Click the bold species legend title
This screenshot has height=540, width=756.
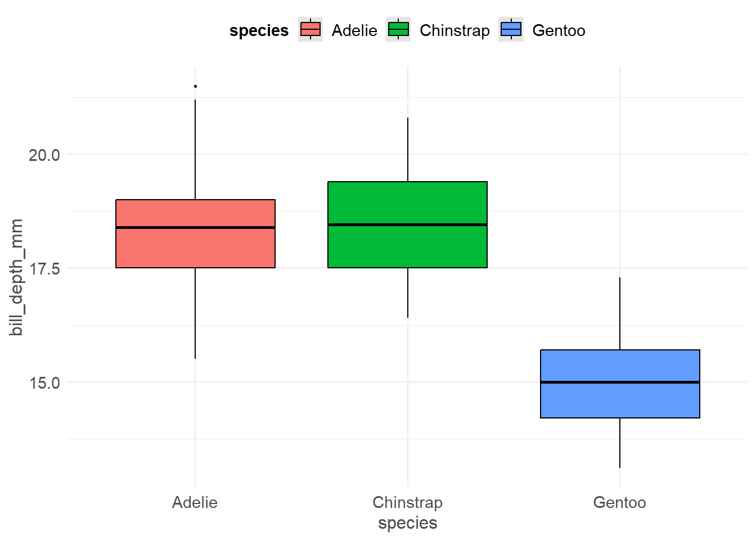(x=259, y=30)
